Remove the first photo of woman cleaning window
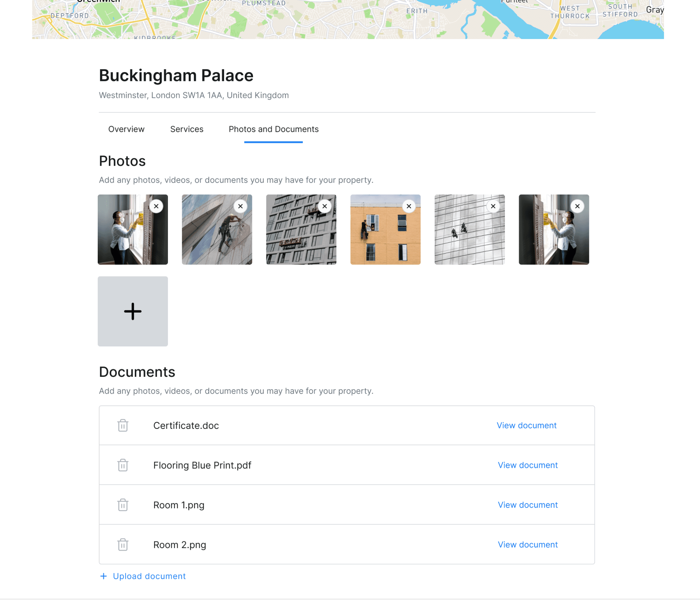 point(156,206)
